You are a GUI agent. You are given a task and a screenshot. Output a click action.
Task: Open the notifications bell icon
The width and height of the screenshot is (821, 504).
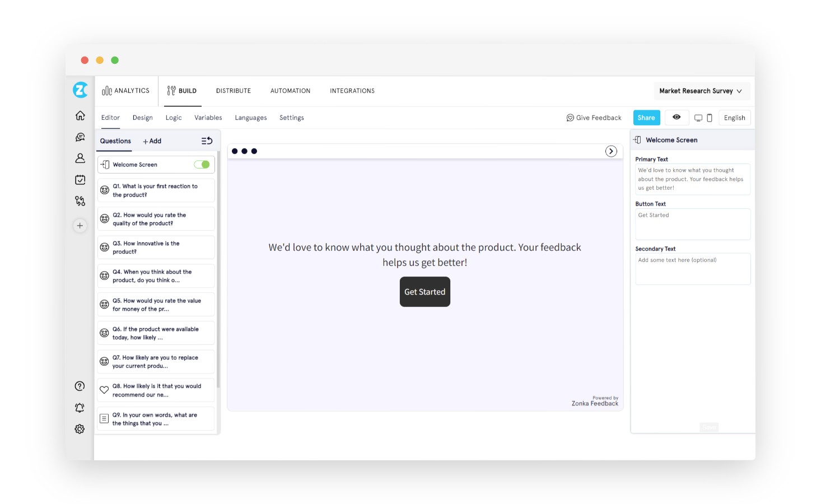click(x=80, y=407)
